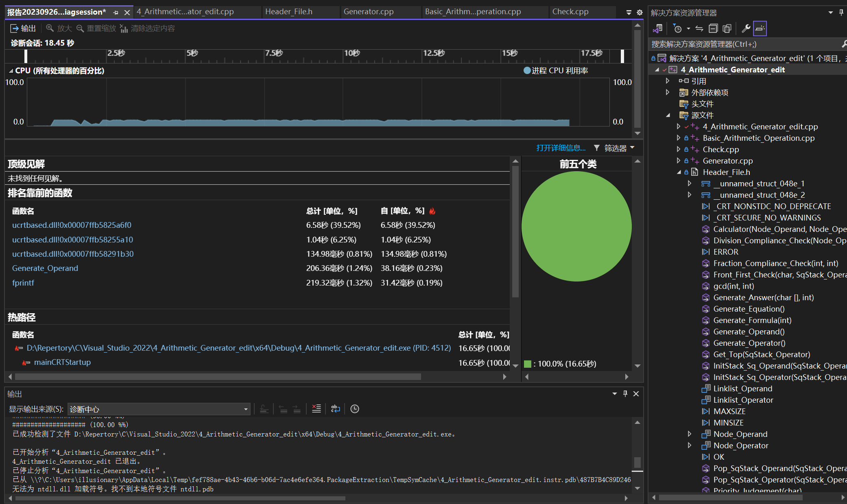Click the Generate_Operand function link
Viewport: 847px width, 504px height.
point(45,268)
